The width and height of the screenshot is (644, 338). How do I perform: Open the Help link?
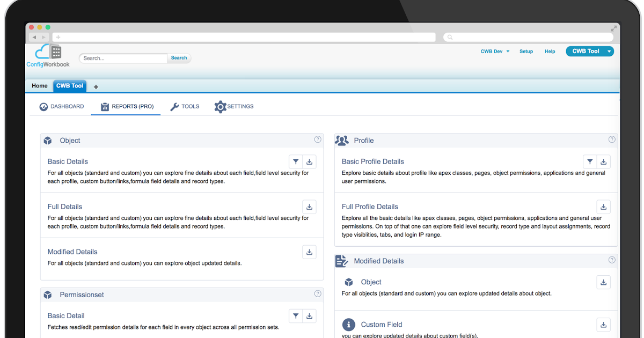[x=550, y=52]
